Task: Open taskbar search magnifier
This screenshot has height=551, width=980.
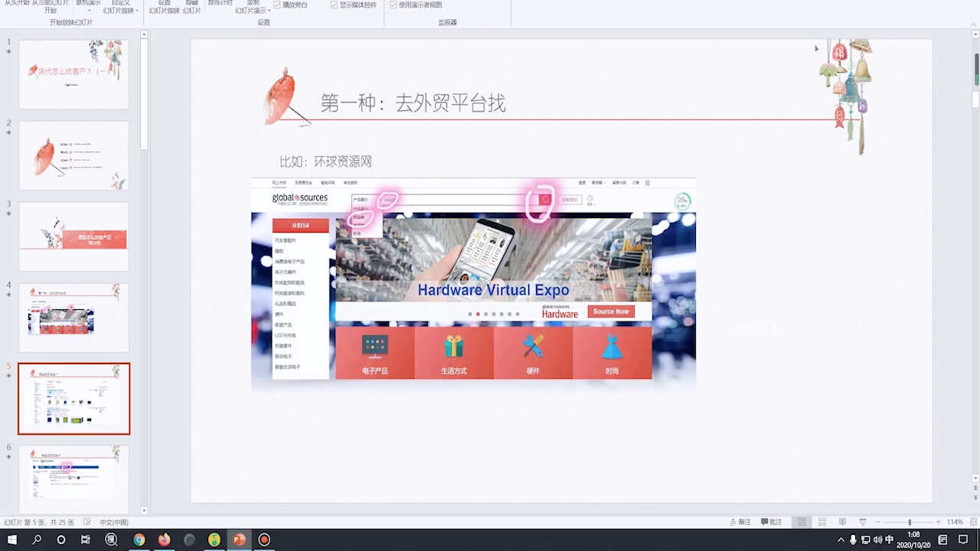Action: click(x=37, y=540)
